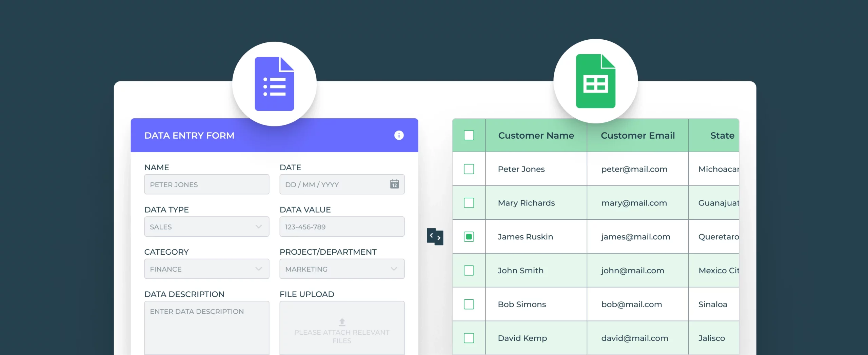This screenshot has width=868, height=355.
Task: Focus the Data Description text area
Action: pos(206,328)
